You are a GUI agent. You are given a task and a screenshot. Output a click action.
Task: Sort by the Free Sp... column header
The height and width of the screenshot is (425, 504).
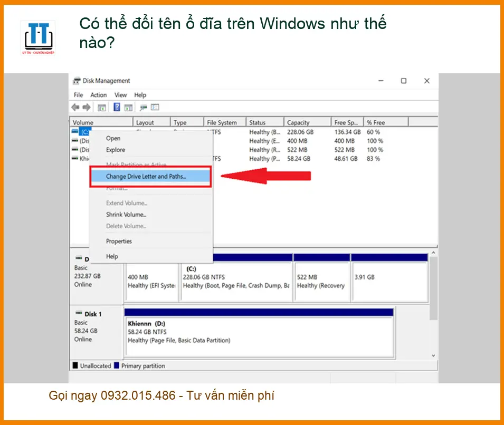coord(347,122)
